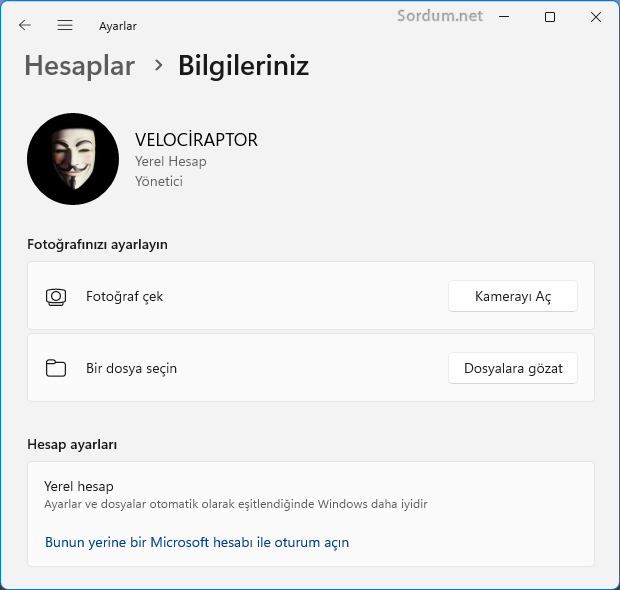The image size is (620, 590).
Task: Click the Yerel Hesap label under username
Action: tap(170, 161)
